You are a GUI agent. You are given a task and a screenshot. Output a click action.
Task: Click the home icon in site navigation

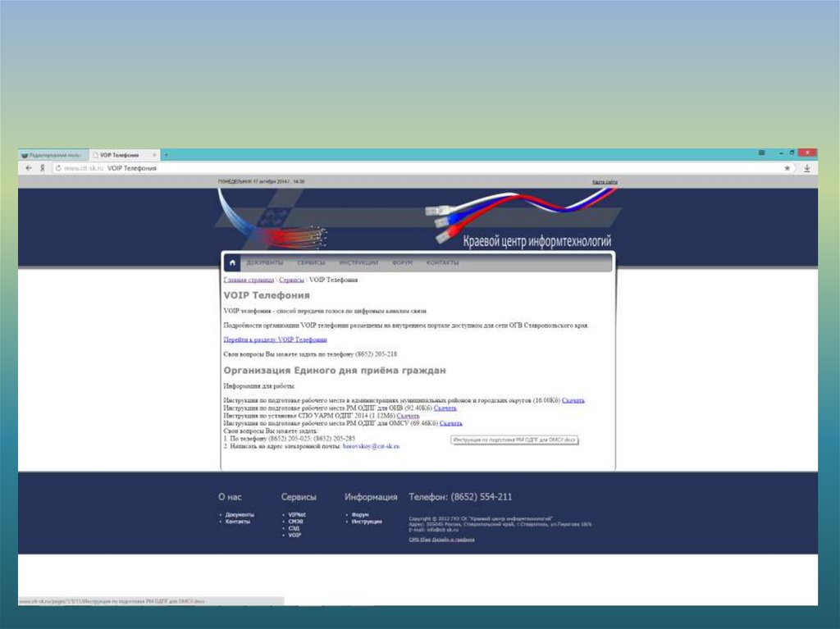pos(232,263)
